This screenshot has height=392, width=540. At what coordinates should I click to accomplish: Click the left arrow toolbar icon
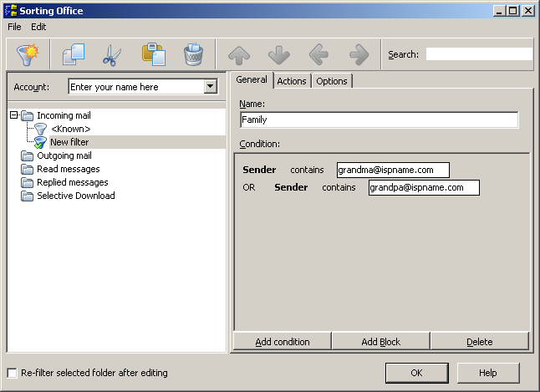coord(318,55)
